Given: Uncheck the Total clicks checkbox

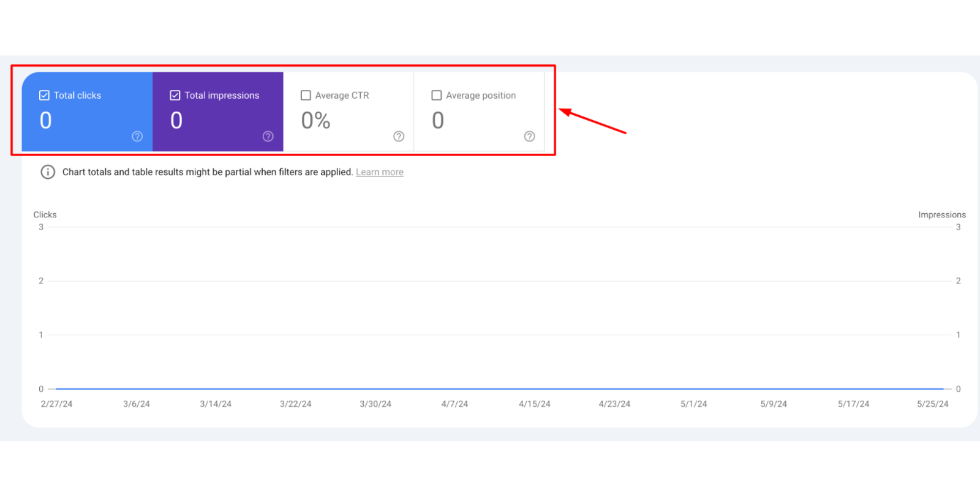Looking at the screenshot, I should [44, 96].
